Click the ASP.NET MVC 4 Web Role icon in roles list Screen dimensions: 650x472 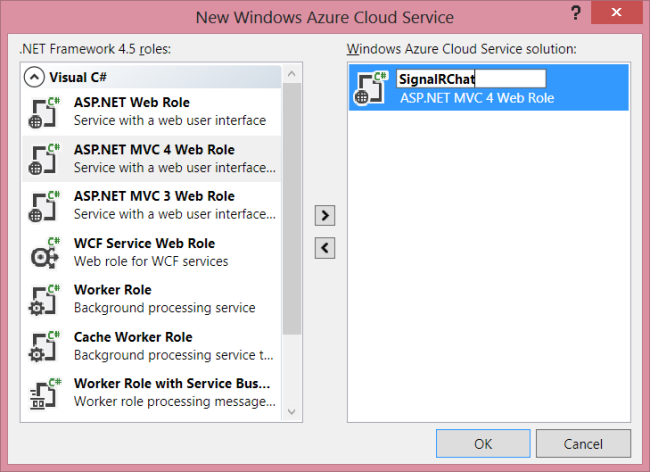coord(44,159)
